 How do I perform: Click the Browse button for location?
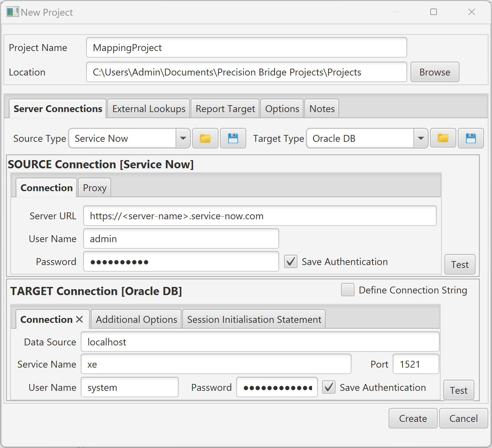[x=435, y=72]
